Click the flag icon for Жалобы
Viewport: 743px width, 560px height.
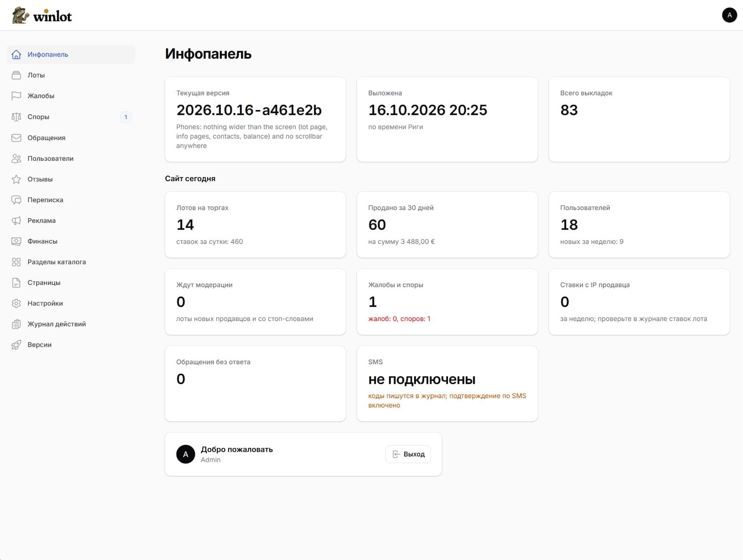(x=16, y=96)
